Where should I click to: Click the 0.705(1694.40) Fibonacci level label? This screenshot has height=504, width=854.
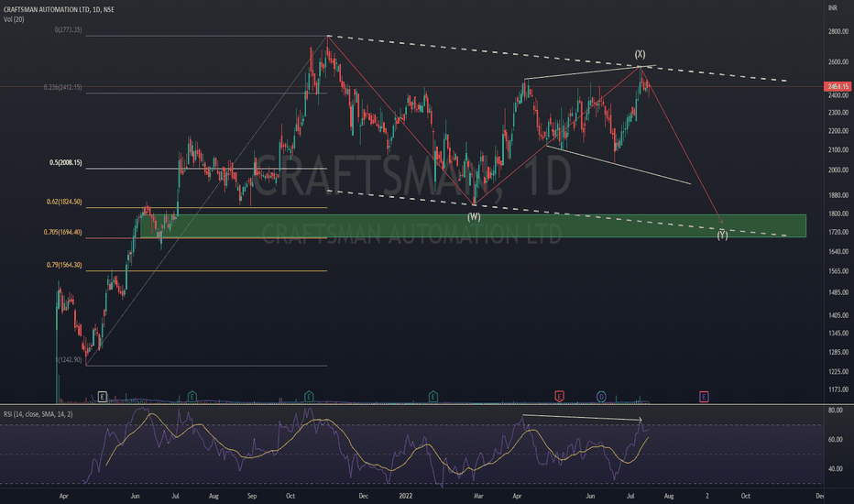click(x=62, y=232)
